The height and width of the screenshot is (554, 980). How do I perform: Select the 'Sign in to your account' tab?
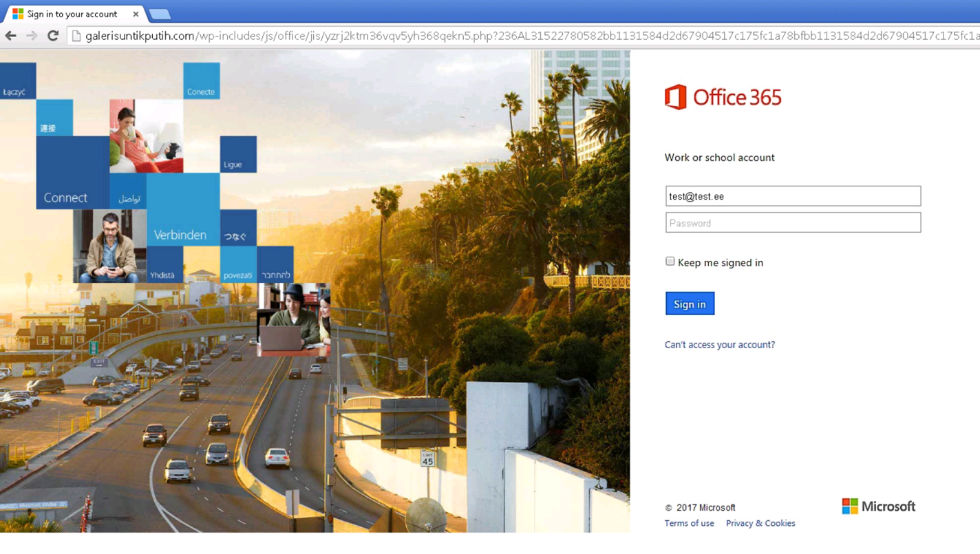[74, 14]
